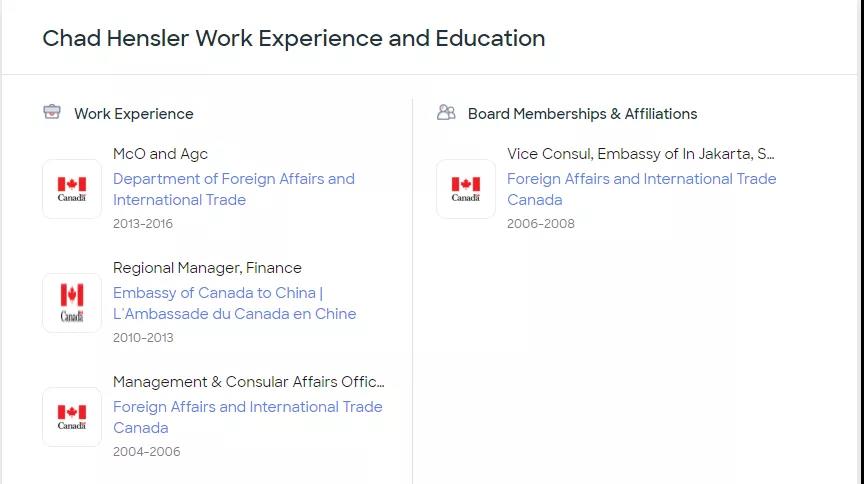Screen dimensions: 864x484
Task: Click the Canada logo beside Vice Consul entry
Action: [x=466, y=189]
